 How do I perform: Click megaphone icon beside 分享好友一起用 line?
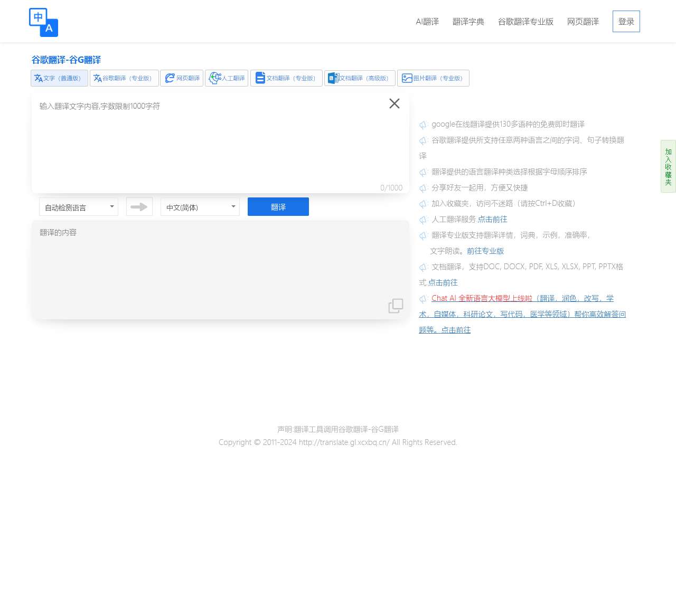tap(424, 188)
